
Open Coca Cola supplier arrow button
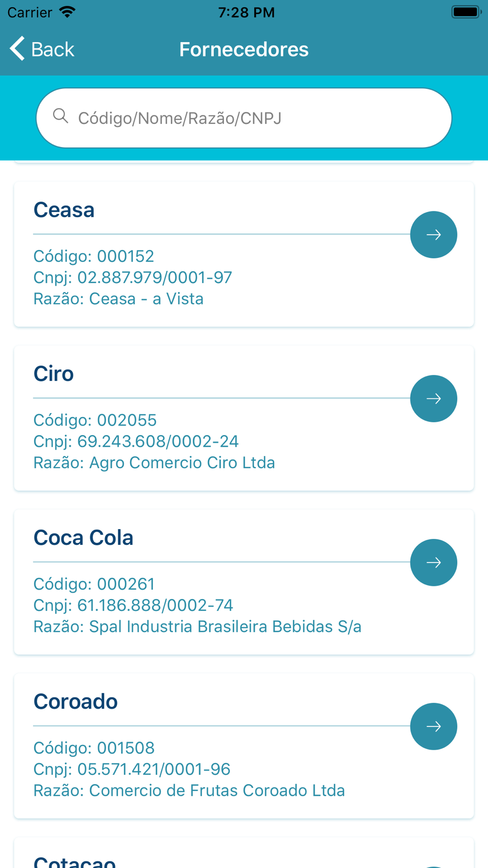tap(433, 562)
